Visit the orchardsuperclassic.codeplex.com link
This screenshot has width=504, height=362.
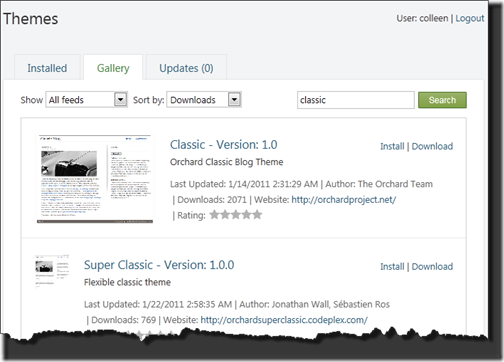point(284,320)
